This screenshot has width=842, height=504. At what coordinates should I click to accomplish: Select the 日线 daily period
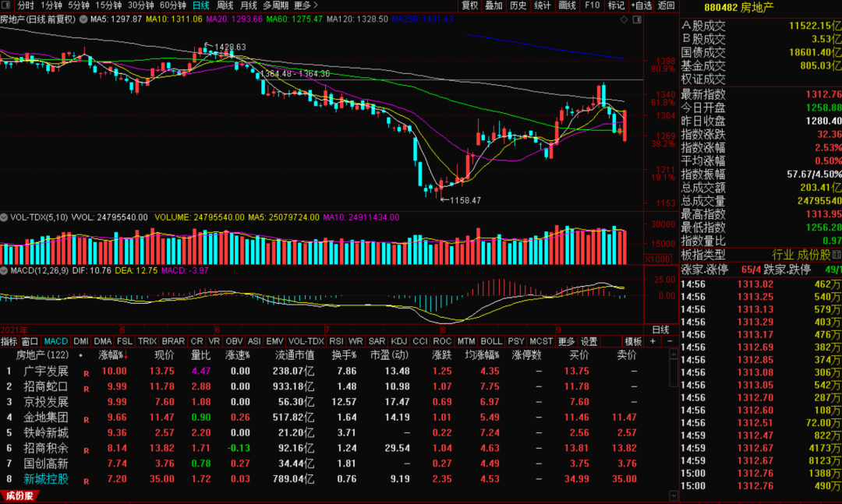(201, 5)
